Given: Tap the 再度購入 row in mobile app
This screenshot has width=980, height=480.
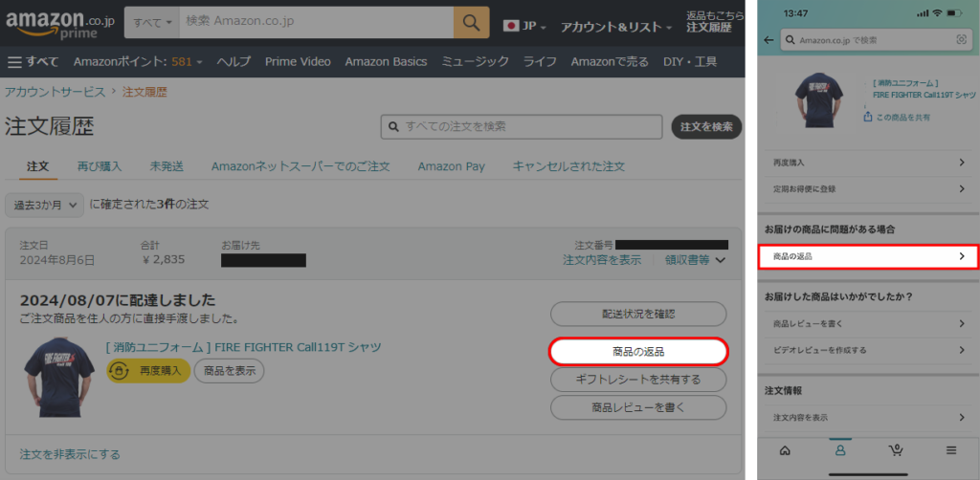Looking at the screenshot, I should [x=869, y=163].
